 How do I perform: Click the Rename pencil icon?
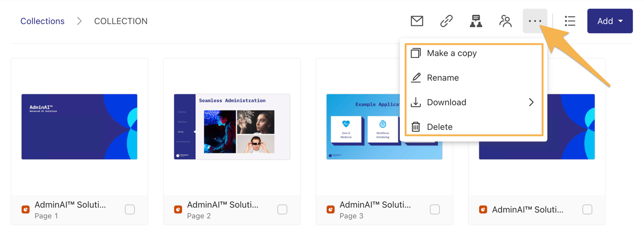[416, 78]
